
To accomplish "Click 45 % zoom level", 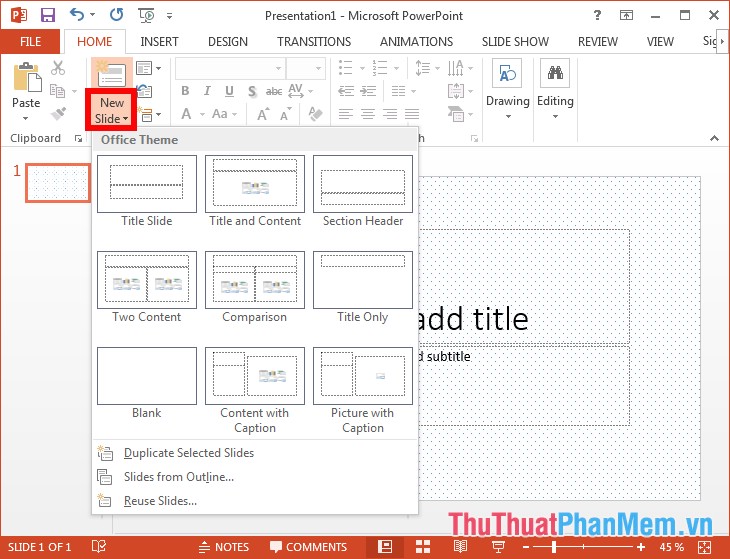I will [671, 547].
